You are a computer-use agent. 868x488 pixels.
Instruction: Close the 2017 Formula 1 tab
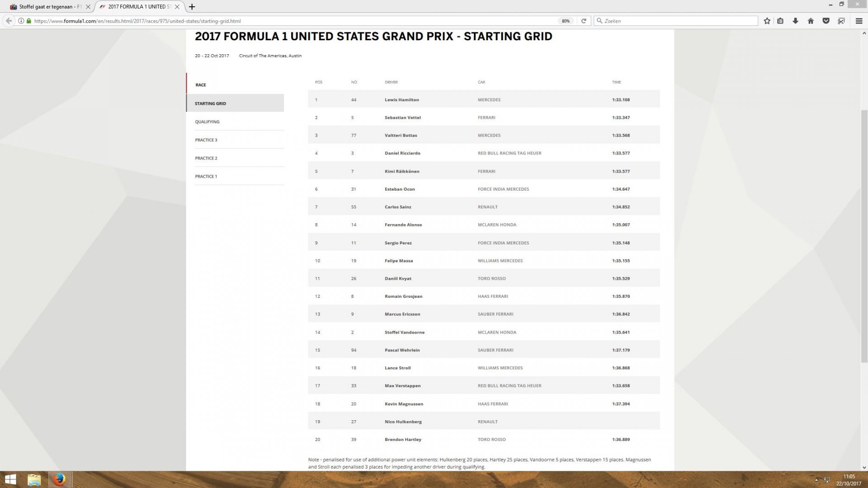coord(177,7)
